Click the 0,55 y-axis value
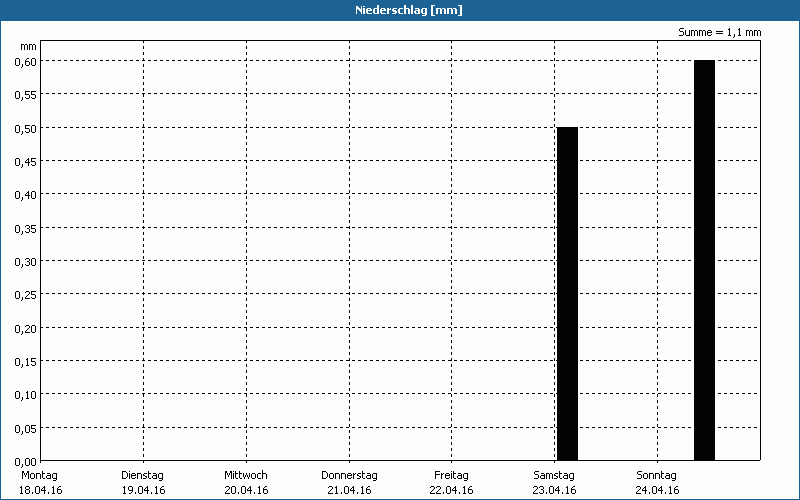Image resolution: width=800 pixels, height=500 pixels. tap(26, 95)
